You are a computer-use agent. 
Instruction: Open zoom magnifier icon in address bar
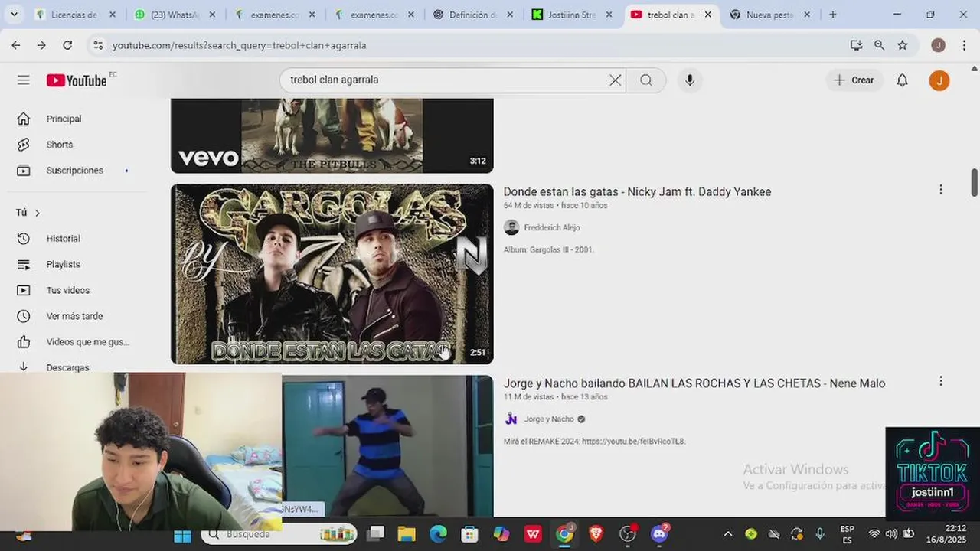(879, 45)
